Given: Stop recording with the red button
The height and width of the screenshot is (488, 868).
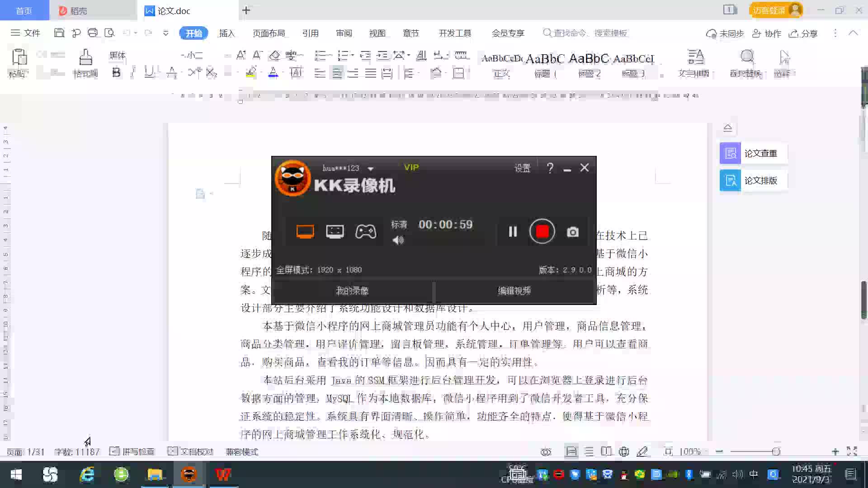Looking at the screenshot, I should pos(542,231).
